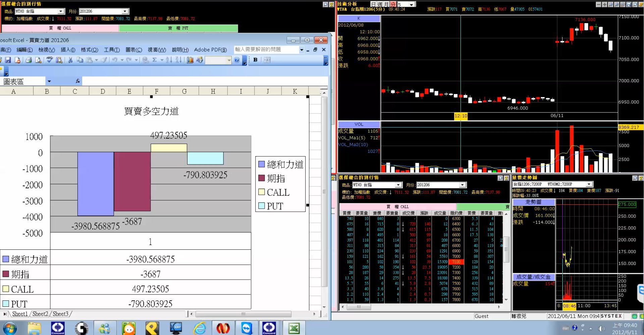
Task: Click the Sort Descending icon
Action: 178,60
